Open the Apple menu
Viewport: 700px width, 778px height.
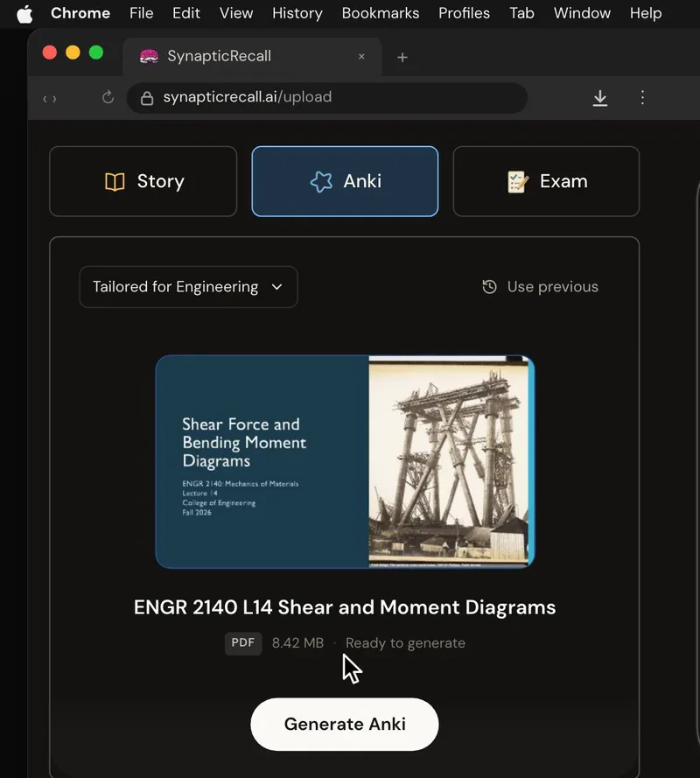(24, 13)
